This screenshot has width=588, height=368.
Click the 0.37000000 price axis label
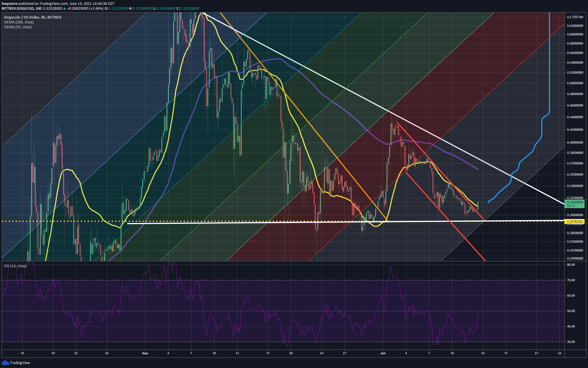(575, 164)
